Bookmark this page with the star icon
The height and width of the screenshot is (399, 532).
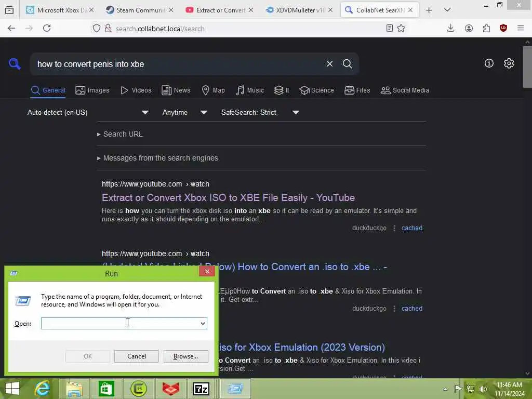click(401, 28)
